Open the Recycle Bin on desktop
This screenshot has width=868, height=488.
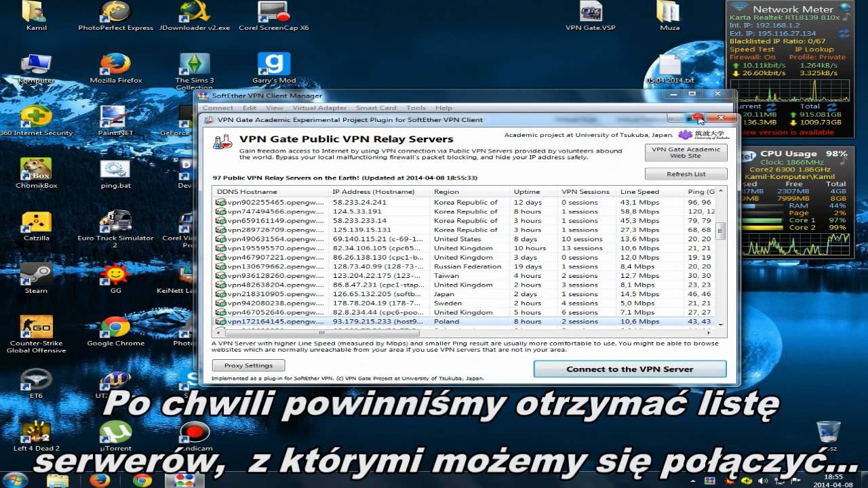coord(828,436)
